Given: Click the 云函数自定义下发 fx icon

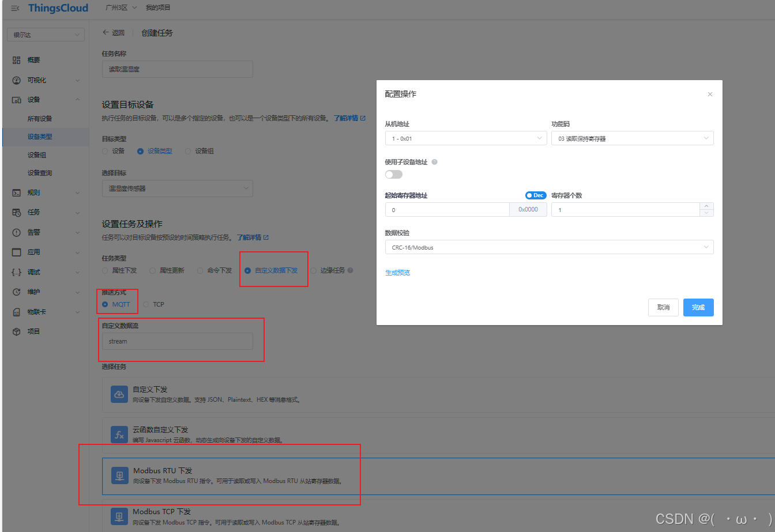Looking at the screenshot, I should click(x=119, y=435).
